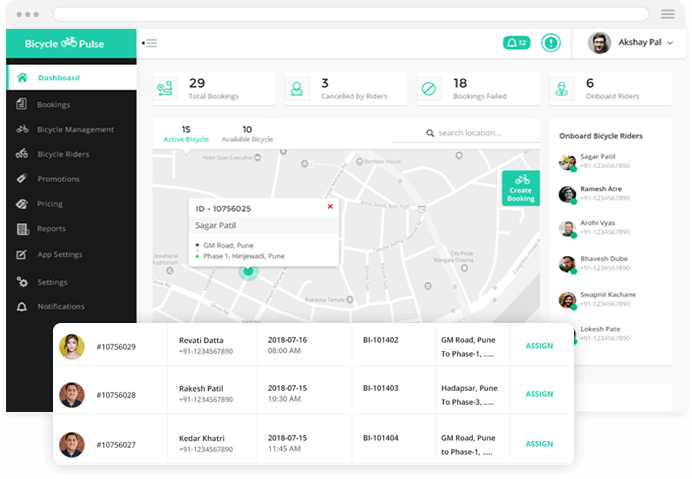Assign booking #10756027 for Kedar Khatri
The width and height of the screenshot is (692, 479).
click(x=539, y=444)
